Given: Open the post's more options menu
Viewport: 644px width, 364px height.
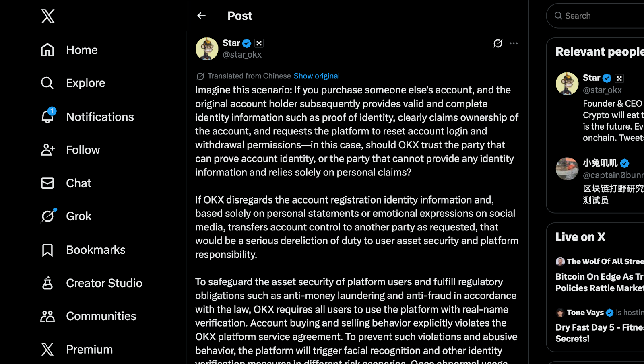Looking at the screenshot, I should click(x=514, y=43).
